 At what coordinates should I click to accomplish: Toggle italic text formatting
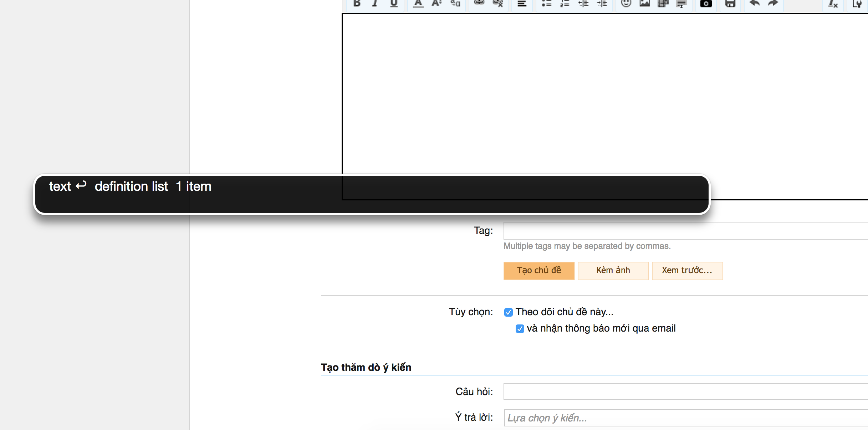(x=375, y=4)
